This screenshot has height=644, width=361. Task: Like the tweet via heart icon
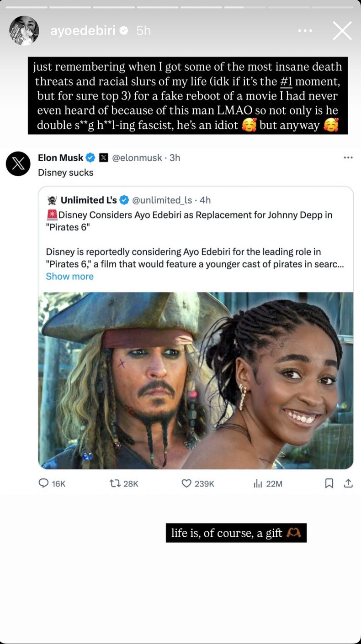coord(186,483)
